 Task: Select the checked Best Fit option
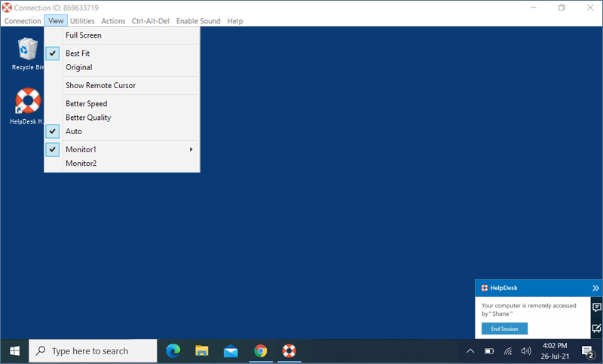click(x=78, y=54)
